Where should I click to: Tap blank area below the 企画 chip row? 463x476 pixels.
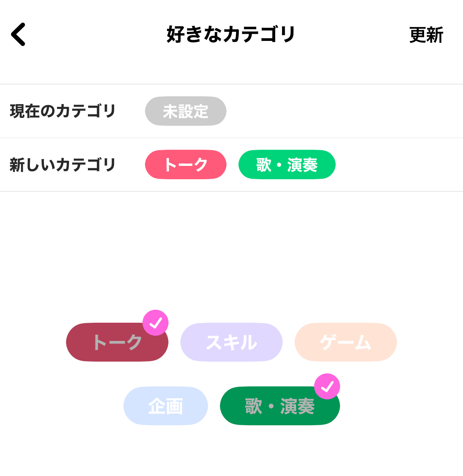(231, 452)
